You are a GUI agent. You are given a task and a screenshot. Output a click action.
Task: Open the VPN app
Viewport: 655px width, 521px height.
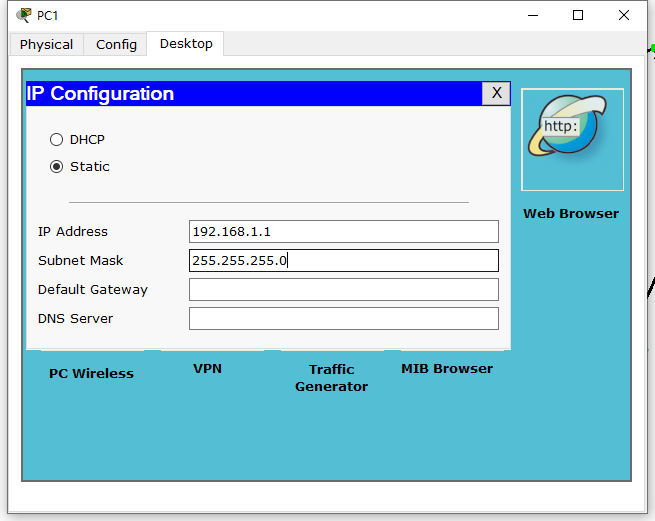coord(207,369)
